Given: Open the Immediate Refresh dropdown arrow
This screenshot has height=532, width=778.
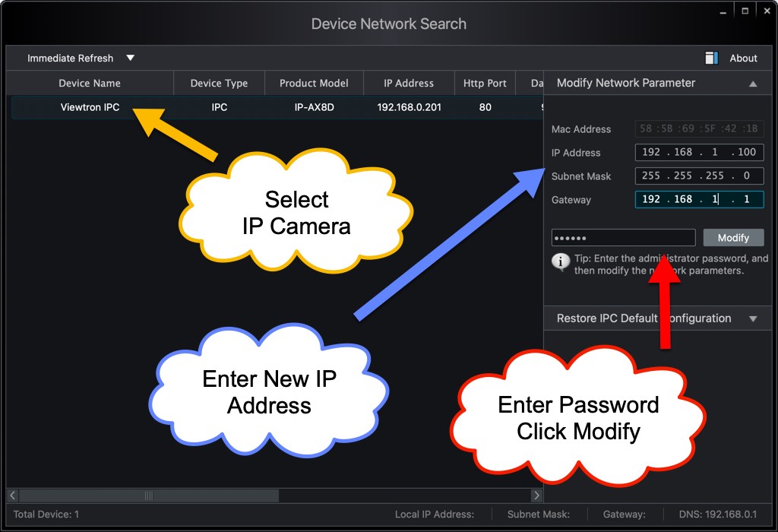Looking at the screenshot, I should pos(130,58).
